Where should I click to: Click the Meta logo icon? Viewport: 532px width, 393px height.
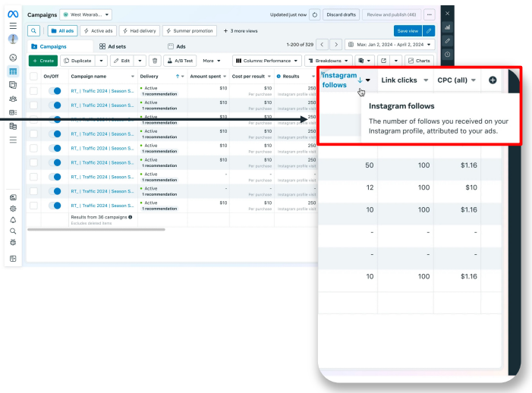point(13,14)
